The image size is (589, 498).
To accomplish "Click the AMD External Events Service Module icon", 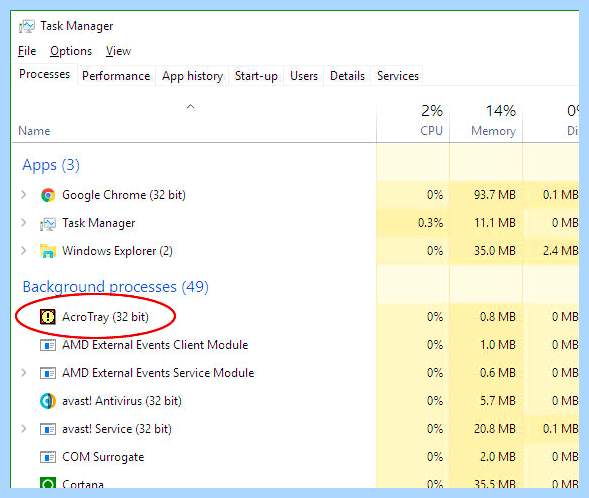I will tap(48, 373).
